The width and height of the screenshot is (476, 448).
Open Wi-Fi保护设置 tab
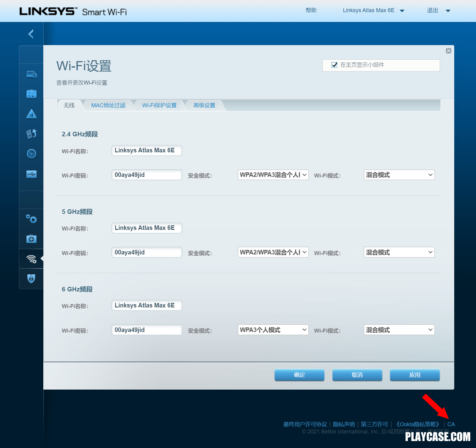(x=159, y=105)
